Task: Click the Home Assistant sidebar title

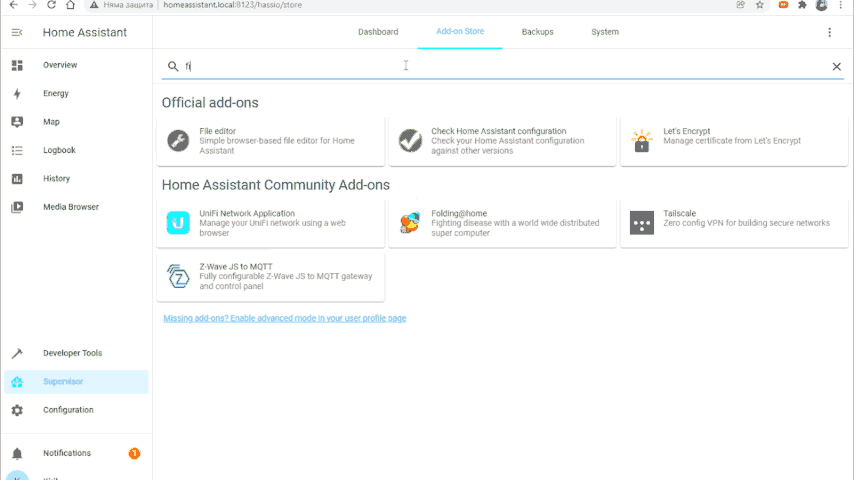Action: coord(85,33)
